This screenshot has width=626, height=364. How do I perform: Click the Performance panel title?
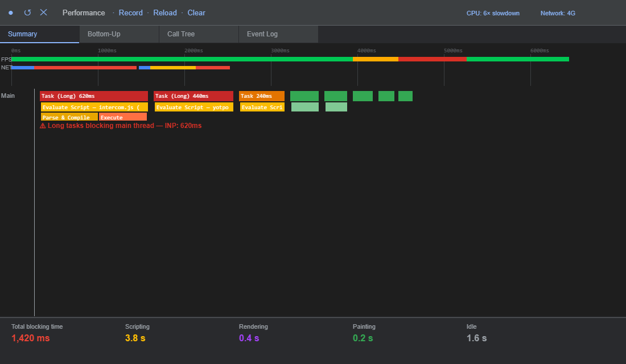click(x=84, y=13)
